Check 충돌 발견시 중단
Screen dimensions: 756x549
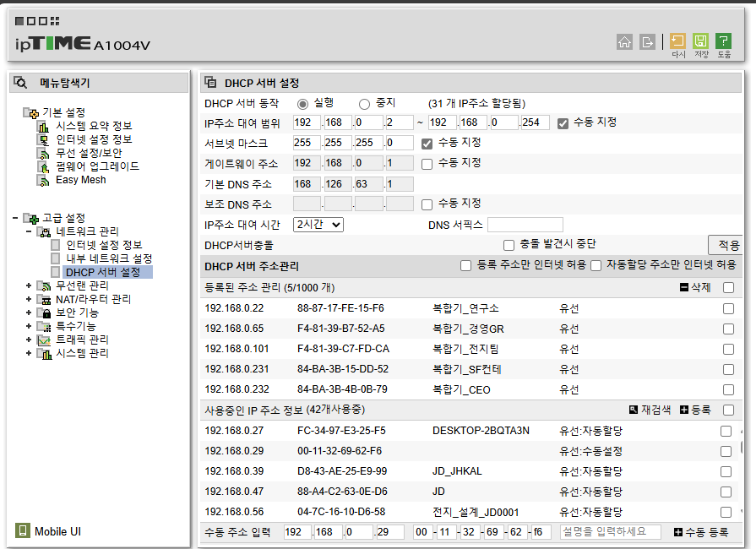[509, 245]
